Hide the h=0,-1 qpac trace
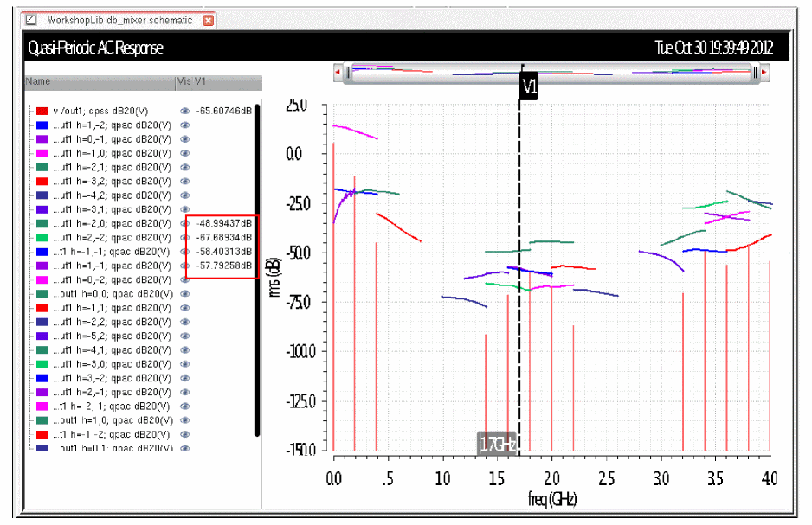The image size is (812, 525). 185,139
